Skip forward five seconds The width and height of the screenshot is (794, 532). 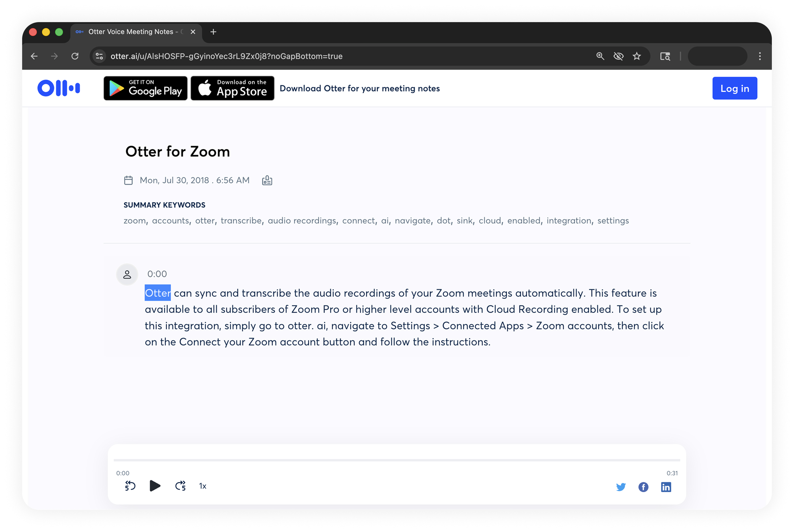coord(180,486)
